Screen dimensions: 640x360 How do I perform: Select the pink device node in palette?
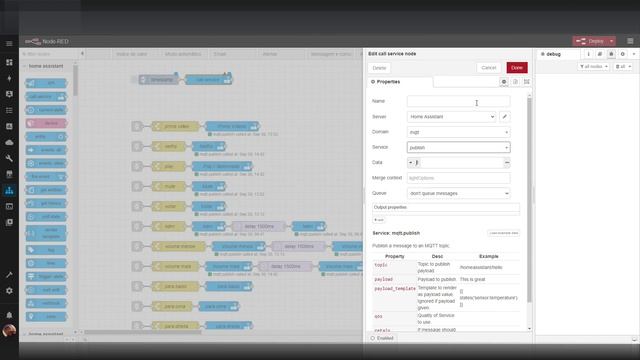coord(46,123)
